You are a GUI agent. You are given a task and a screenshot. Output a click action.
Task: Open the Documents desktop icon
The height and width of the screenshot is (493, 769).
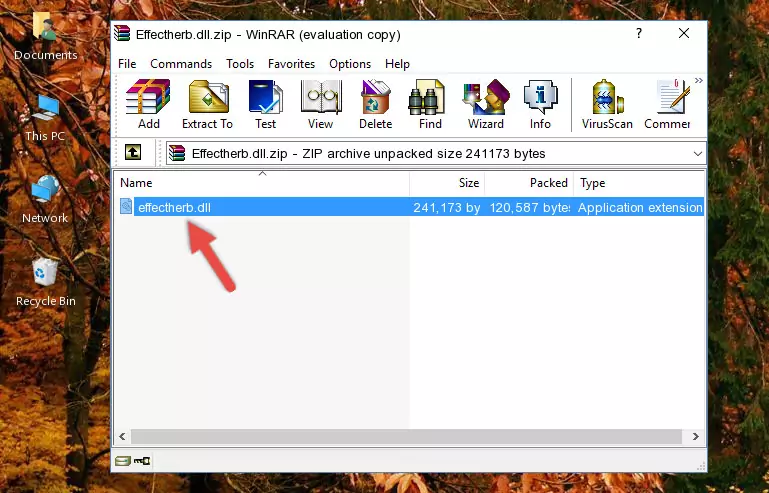coord(45,36)
